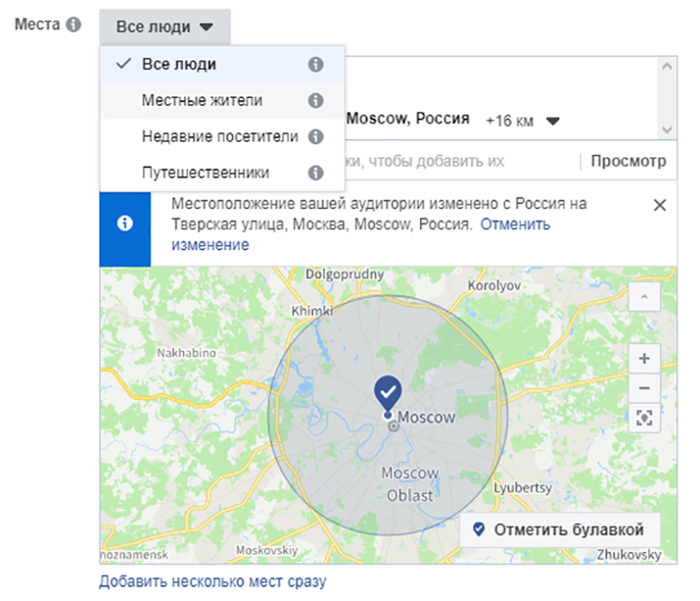Screen dimensions: 700x601
Task: Select Местные жители menu option
Action: tap(222, 101)
